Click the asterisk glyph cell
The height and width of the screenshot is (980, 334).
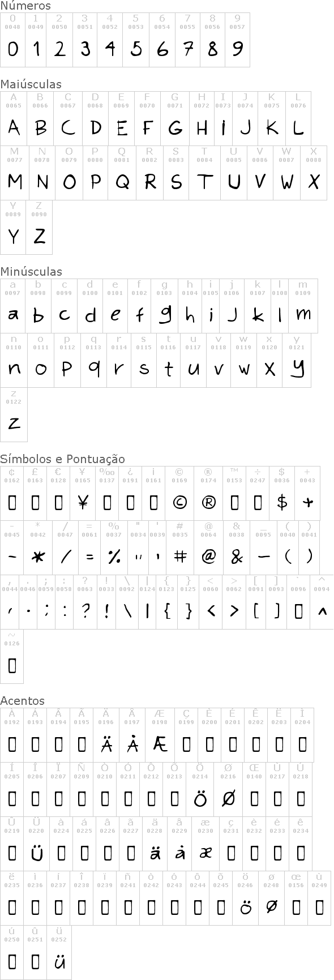(x=38, y=548)
